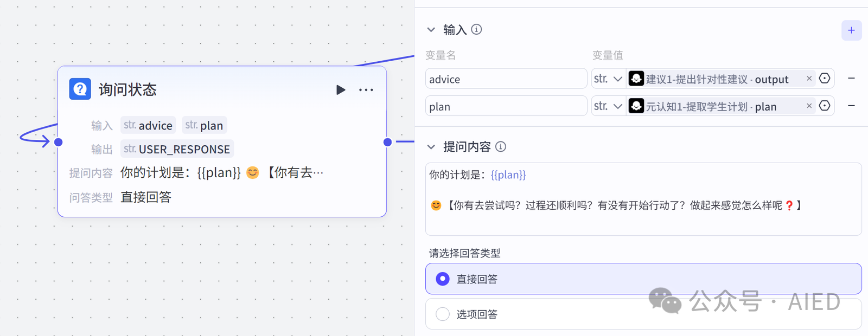This screenshot has height=336, width=868.
Task: Open the three-dot menu on 询问状态 node
Action: click(366, 90)
